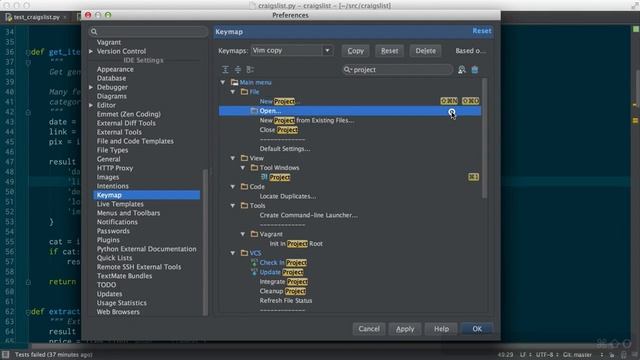
Task: Click the Main menu folder icon
Action: pyautogui.click(x=234, y=82)
